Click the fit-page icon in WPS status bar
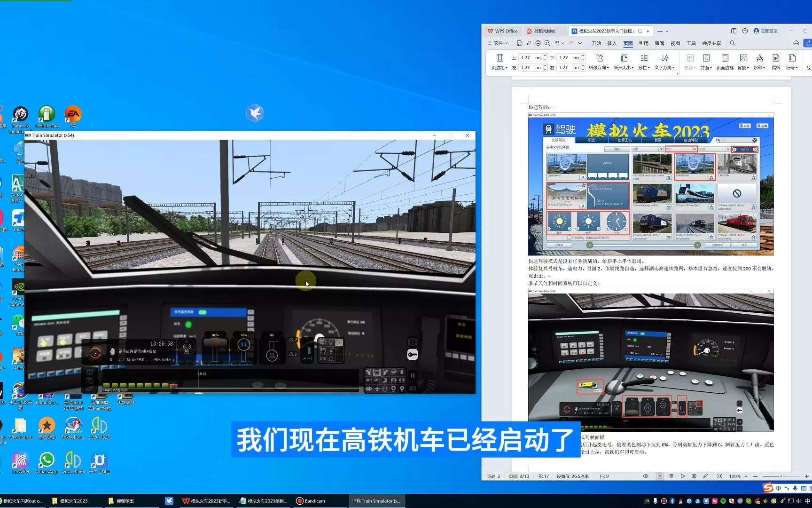The width and height of the screenshot is (812, 508). tap(719, 476)
